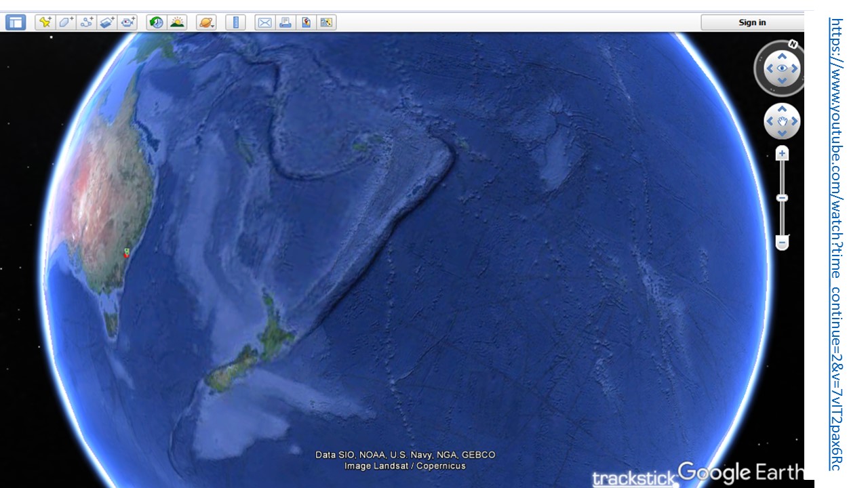Look right with the eye control arrow

tap(794, 68)
